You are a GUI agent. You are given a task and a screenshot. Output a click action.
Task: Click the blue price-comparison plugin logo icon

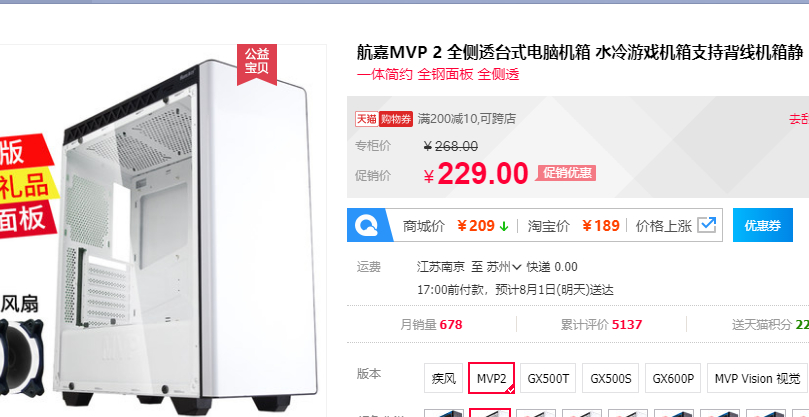[x=368, y=226]
